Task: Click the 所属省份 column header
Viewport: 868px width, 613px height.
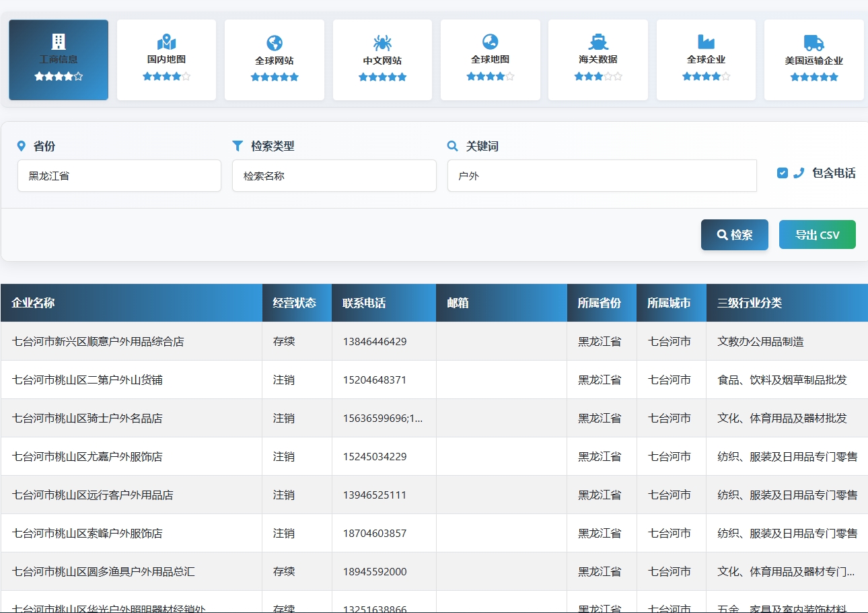Action: [602, 303]
